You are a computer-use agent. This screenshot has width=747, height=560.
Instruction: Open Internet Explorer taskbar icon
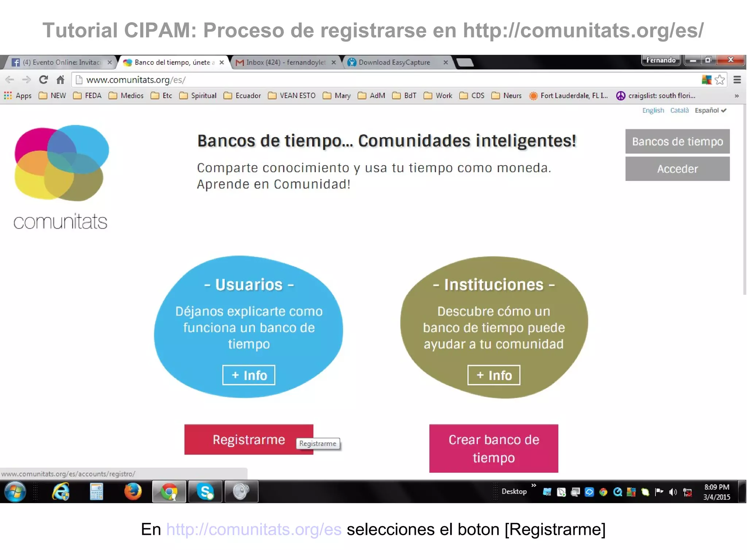point(61,491)
